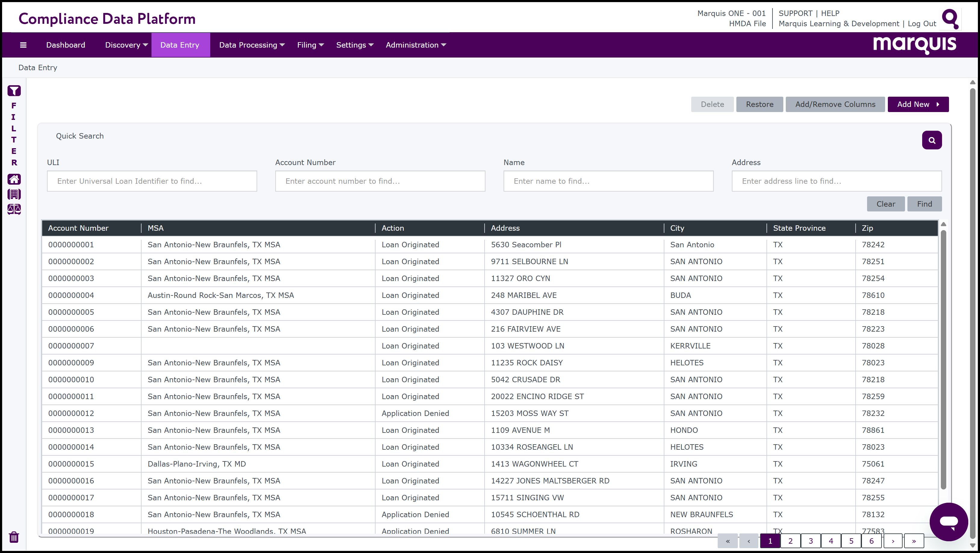Click the trash can icon at bottom-left
The width and height of the screenshot is (980, 553).
14,537
